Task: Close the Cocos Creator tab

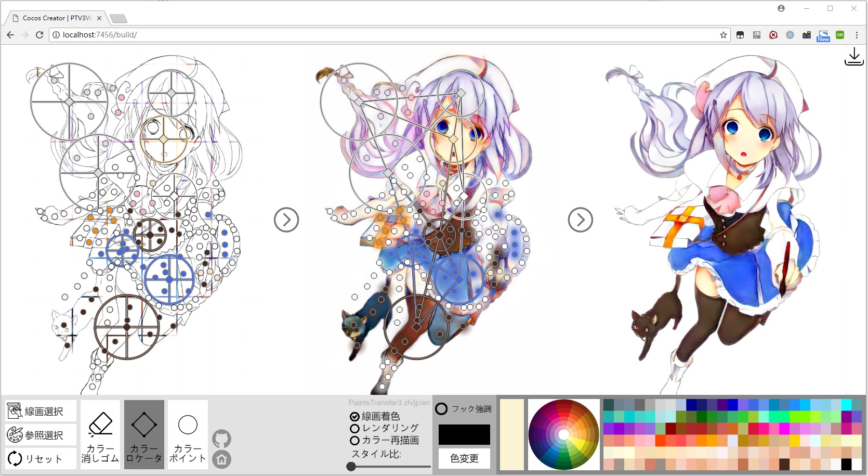Action: (x=99, y=18)
